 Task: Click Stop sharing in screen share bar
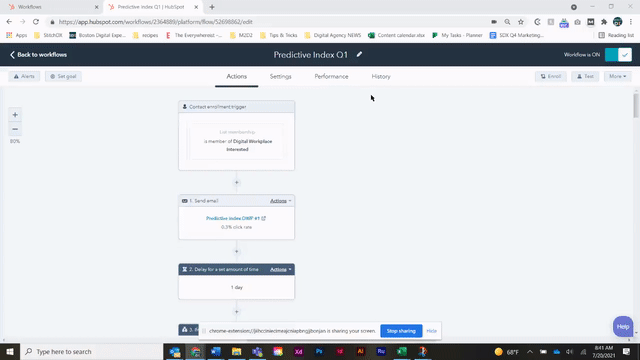click(401, 331)
